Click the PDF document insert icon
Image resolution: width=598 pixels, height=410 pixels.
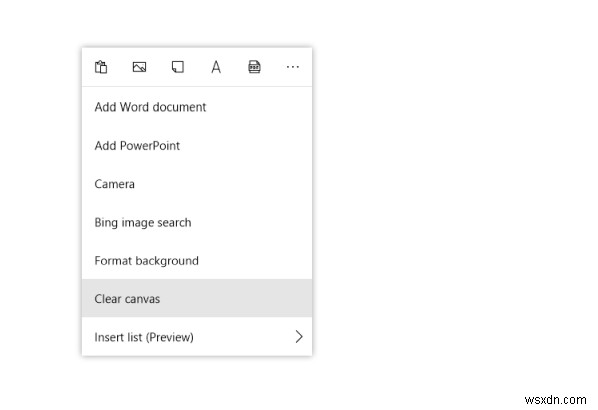pyautogui.click(x=254, y=67)
